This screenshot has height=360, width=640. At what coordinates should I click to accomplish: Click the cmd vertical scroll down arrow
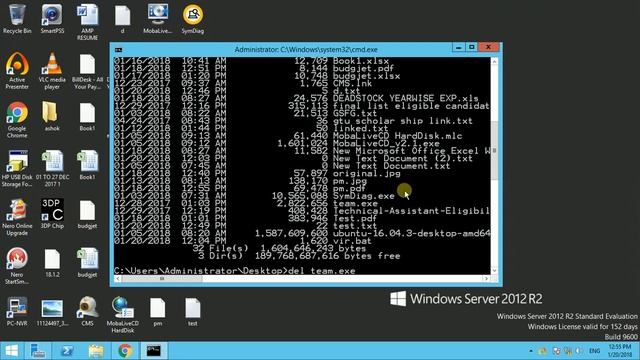point(495,271)
